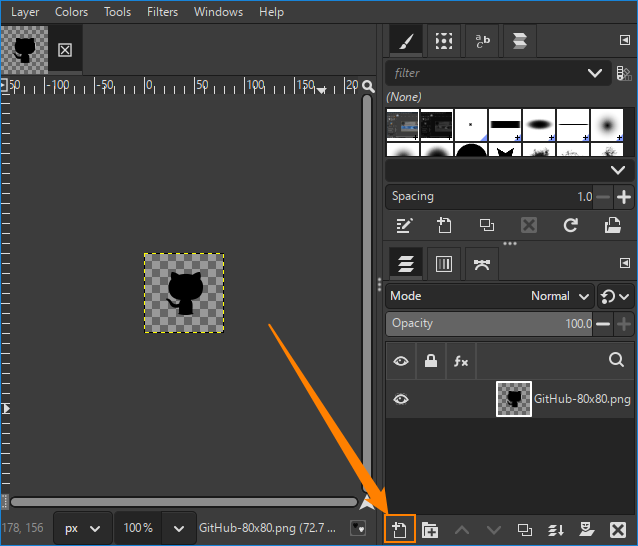Image resolution: width=638 pixels, height=546 pixels.
Task: Open the zoom level dropdown arrow
Action: coord(179,529)
